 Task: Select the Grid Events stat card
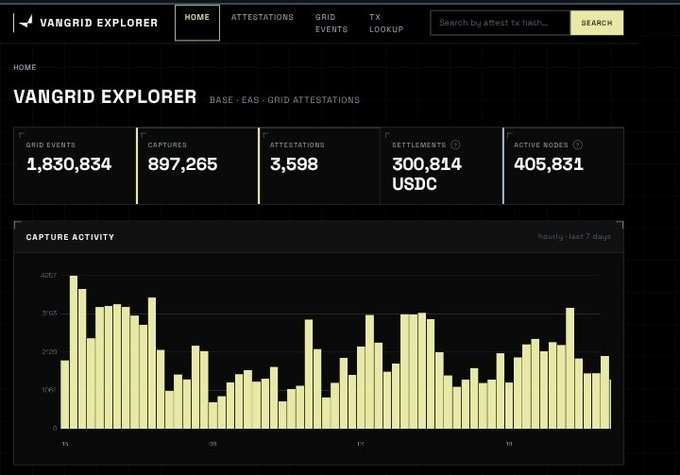[75, 166]
